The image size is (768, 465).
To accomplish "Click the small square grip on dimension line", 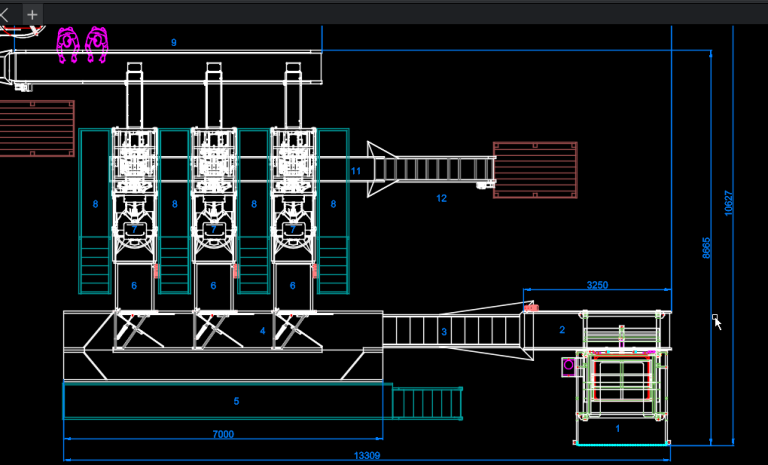I will coord(714,317).
